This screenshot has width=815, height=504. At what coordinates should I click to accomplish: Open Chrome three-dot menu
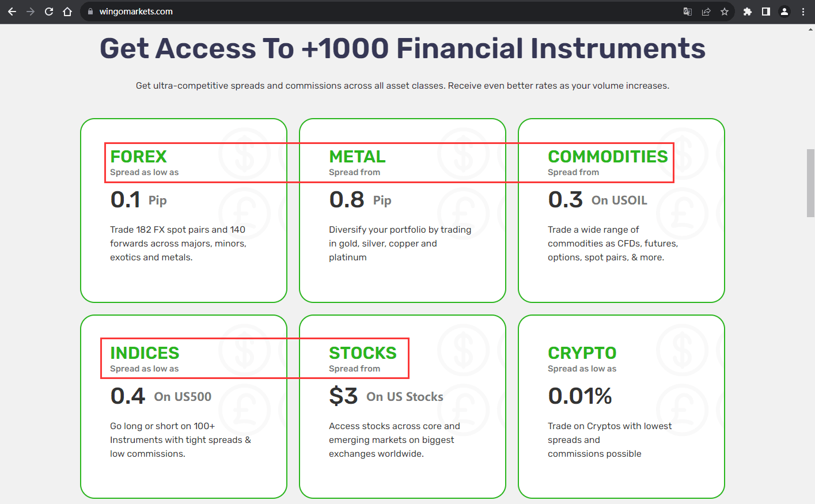click(x=803, y=12)
